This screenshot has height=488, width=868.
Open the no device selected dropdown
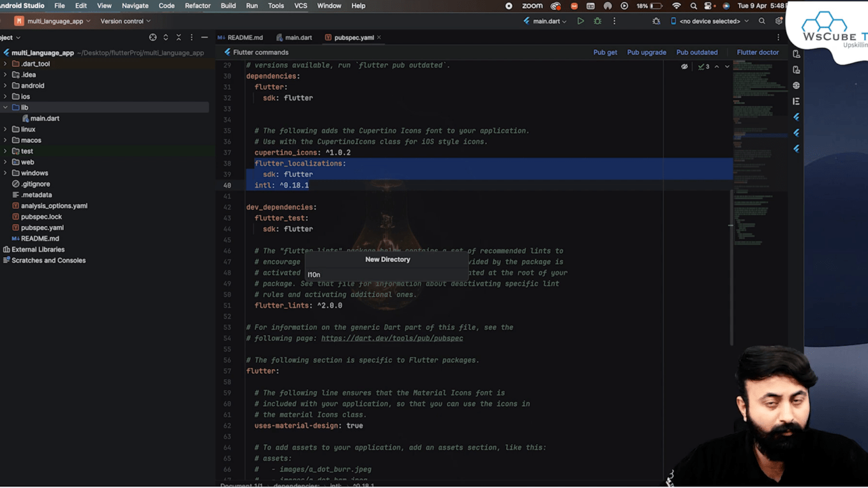click(710, 21)
